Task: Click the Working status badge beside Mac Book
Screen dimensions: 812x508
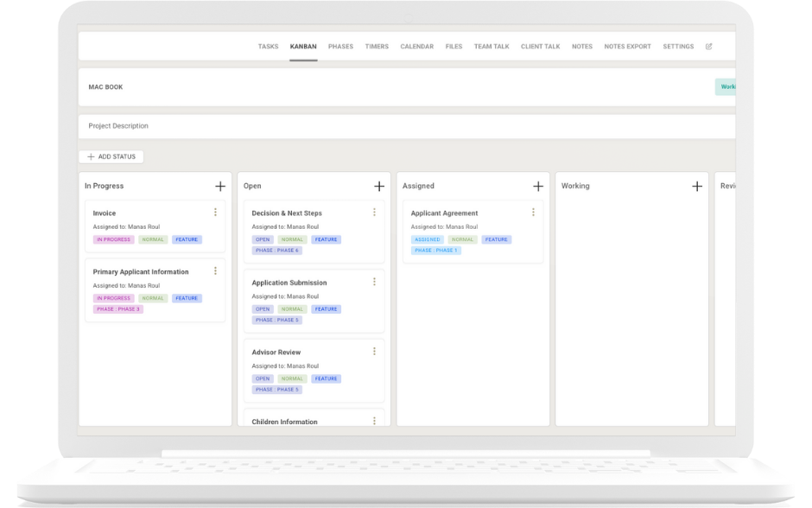Action: click(x=726, y=87)
